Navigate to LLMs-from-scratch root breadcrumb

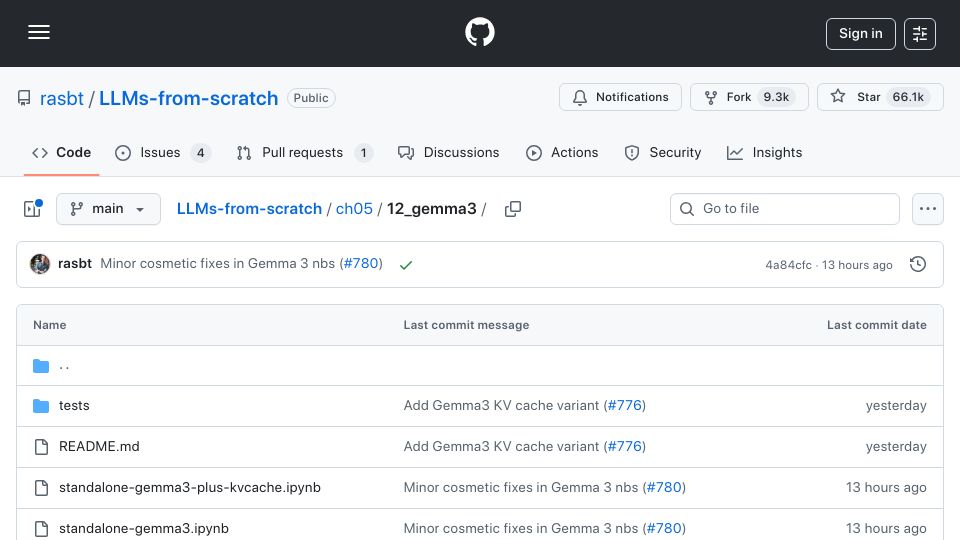249,209
